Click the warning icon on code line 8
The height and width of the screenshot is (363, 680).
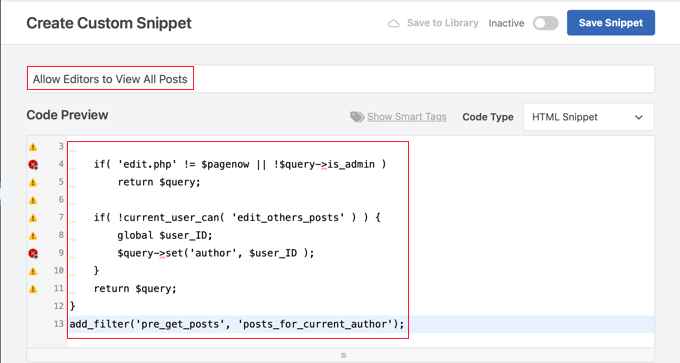click(x=33, y=236)
